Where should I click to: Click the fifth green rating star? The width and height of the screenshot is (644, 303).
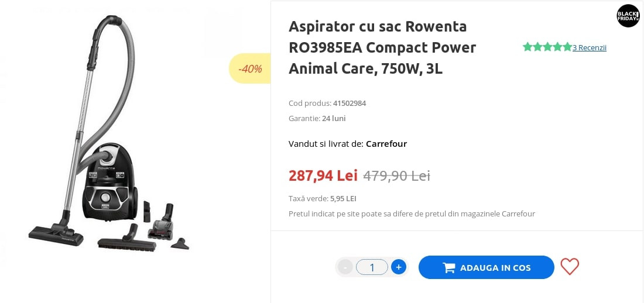[567, 47]
